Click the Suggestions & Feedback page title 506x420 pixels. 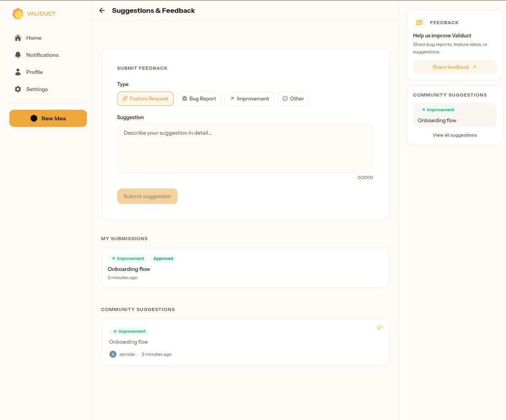153,11
